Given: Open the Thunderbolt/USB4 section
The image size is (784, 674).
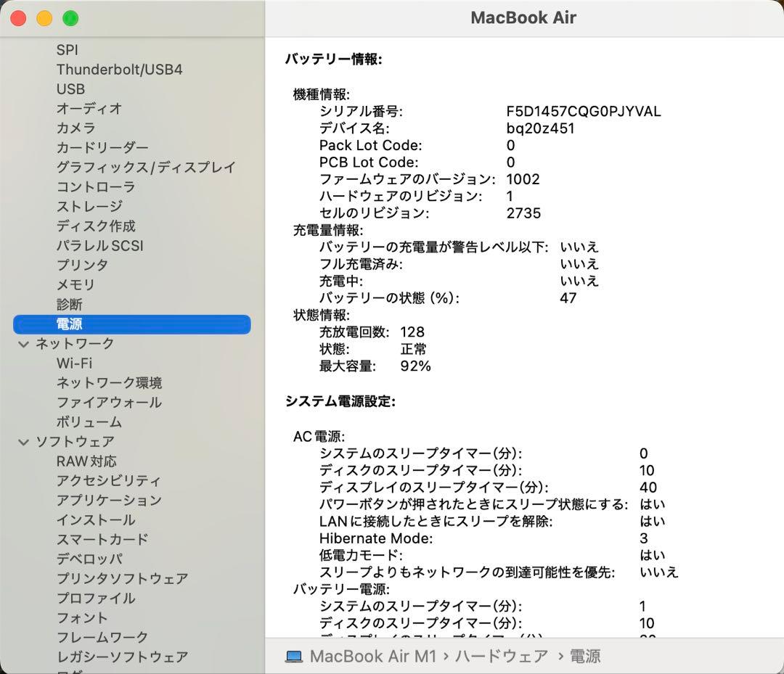Looking at the screenshot, I should pos(119,69).
